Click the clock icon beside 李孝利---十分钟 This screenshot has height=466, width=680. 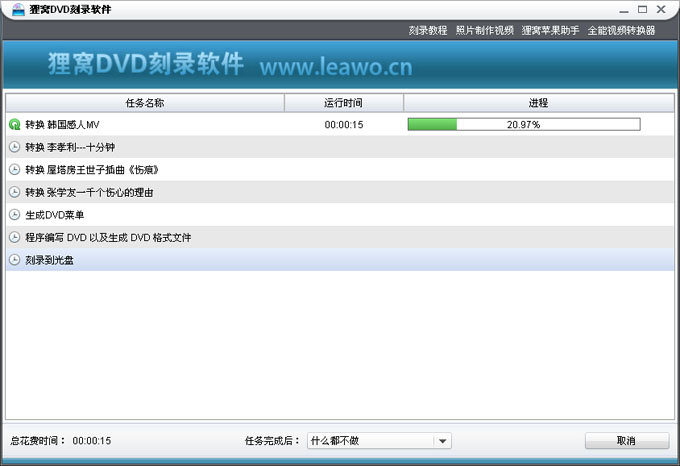click(x=15, y=147)
